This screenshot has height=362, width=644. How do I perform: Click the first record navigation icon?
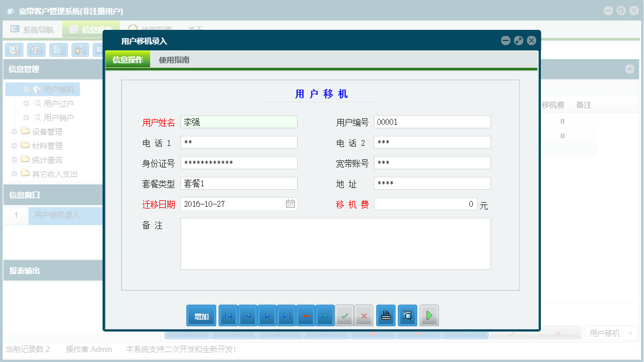[228, 315]
